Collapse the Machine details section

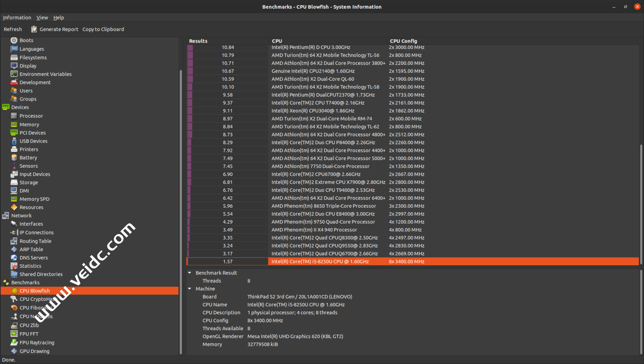coord(190,289)
